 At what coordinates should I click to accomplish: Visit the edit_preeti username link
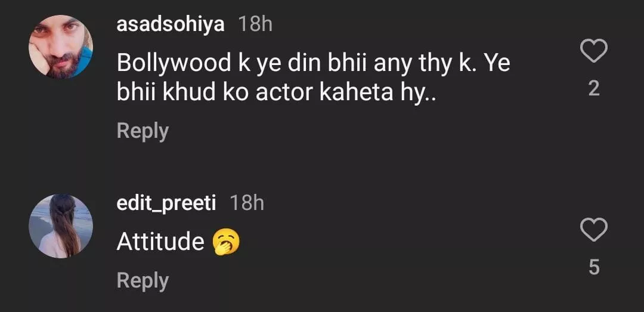coord(166,203)
